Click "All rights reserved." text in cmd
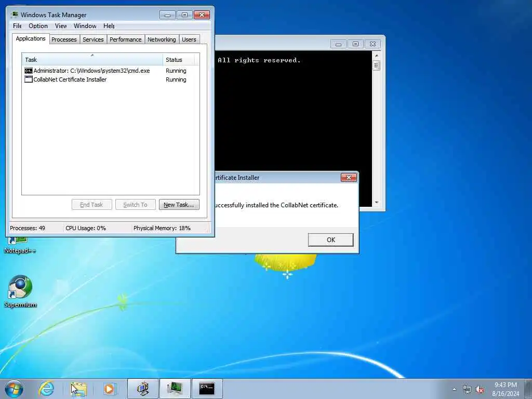Screen dimensions: 532x399 (259, 60)
